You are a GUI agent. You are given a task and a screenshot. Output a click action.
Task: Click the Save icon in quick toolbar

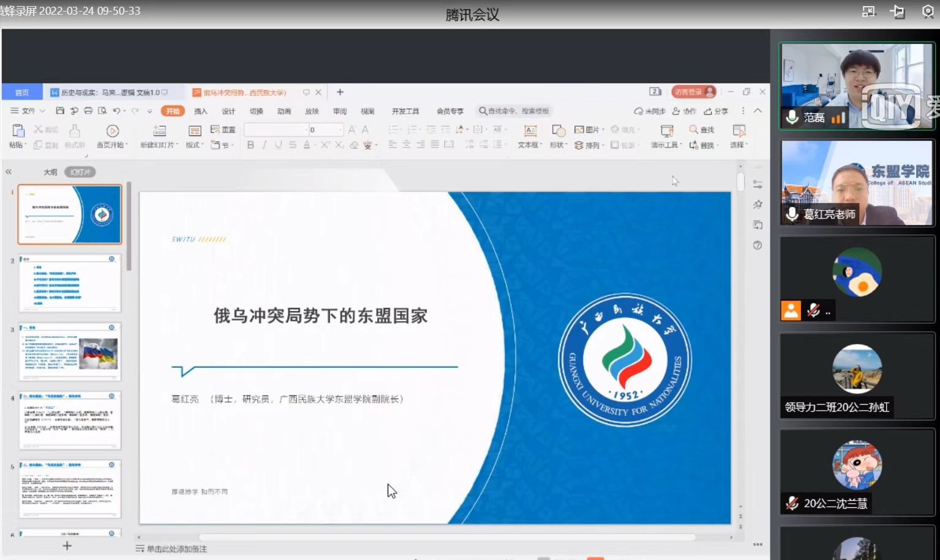pyautogui.click(x=59, y=111)
